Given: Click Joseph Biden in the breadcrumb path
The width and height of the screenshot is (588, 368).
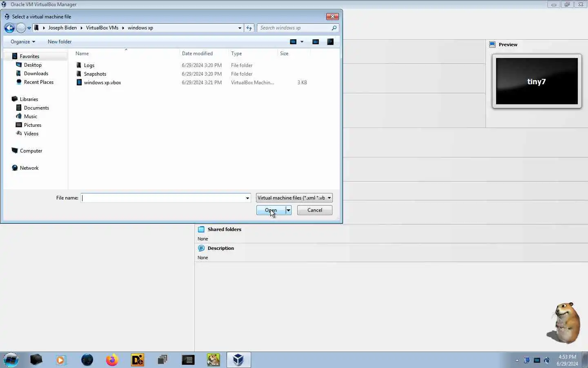Looking at the screenshot, I should [62, 28].
